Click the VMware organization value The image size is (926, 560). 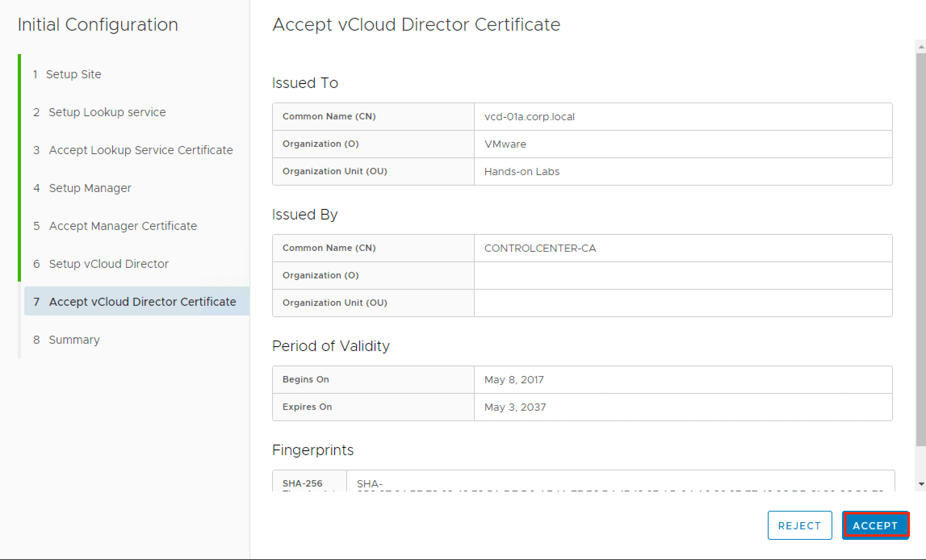[505, 144]
